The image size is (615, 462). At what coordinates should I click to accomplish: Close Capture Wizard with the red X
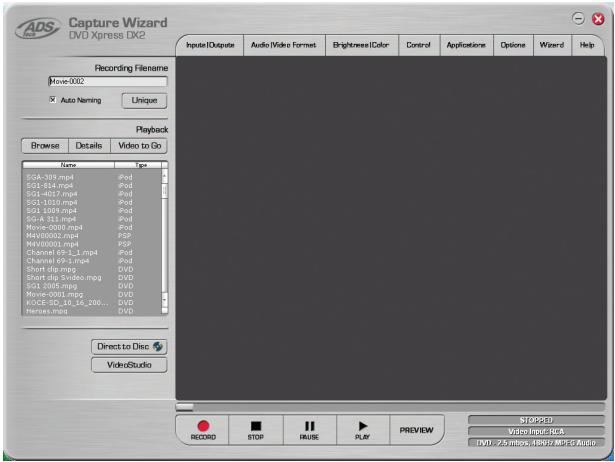[598, 19]
